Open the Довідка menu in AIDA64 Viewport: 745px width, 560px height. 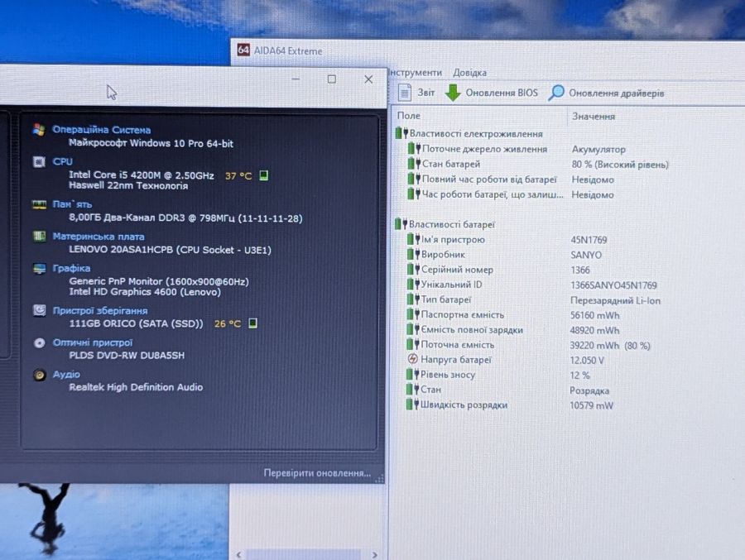[x=469, y=73]
